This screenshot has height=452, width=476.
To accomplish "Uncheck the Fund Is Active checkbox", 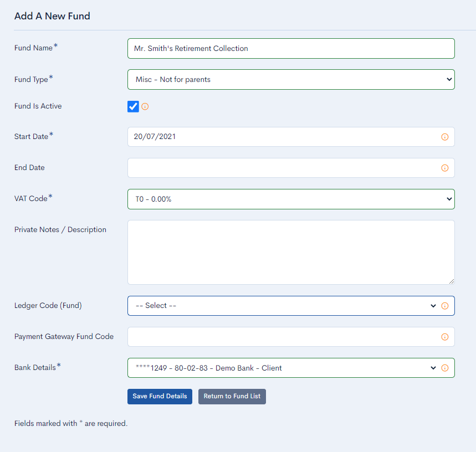I will tap(132, 106).
